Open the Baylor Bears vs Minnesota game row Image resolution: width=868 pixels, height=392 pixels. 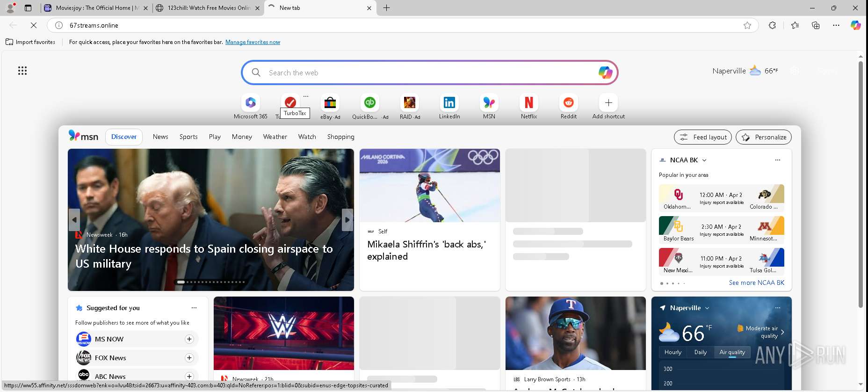click(x=722, y=230)
